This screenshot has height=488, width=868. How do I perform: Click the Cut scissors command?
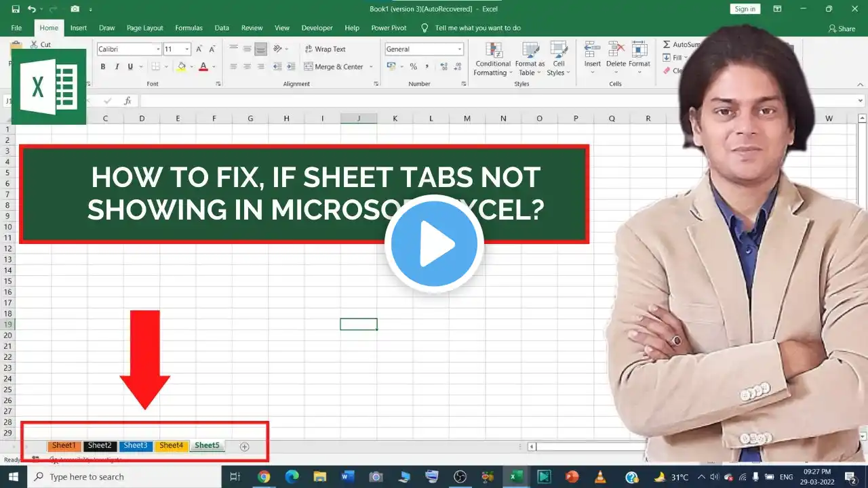(39, 45)
